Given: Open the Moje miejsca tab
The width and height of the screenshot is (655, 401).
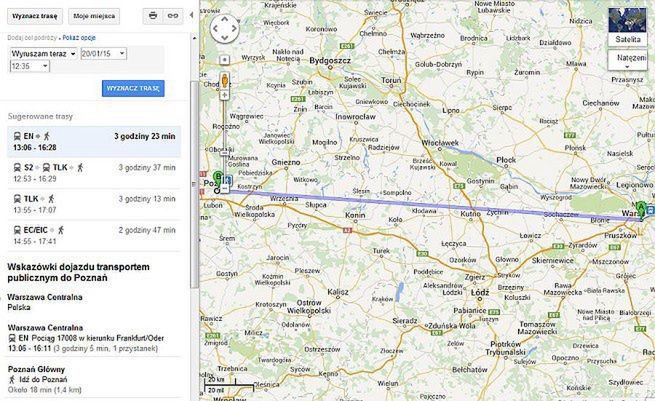Looking at the screenshot, I should tap(94, 16).
